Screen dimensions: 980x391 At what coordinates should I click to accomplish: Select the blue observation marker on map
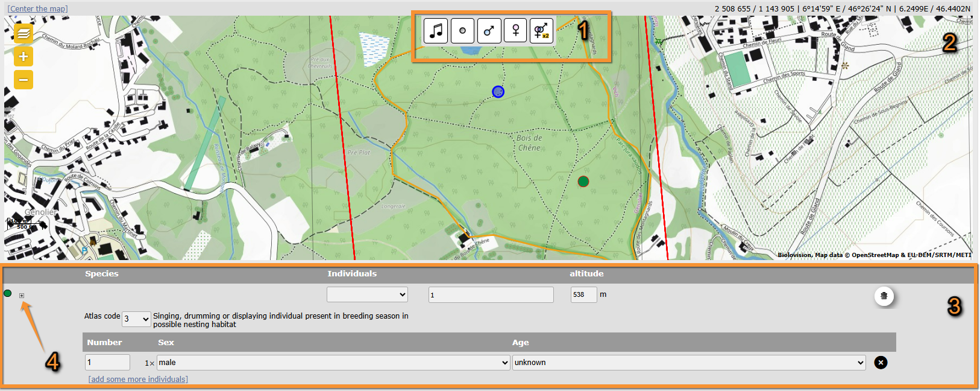point(498,92)
